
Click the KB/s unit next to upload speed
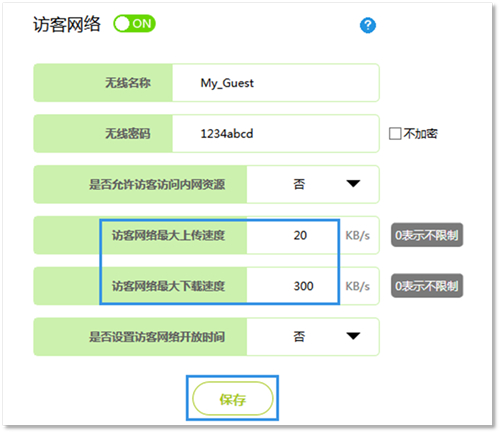click(x=357, y=236)
